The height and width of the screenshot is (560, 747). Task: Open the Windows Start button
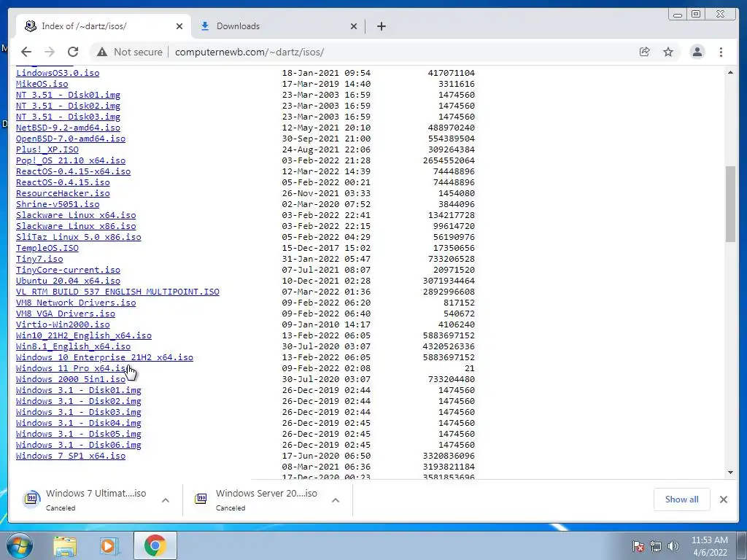(x=20, y=545)
